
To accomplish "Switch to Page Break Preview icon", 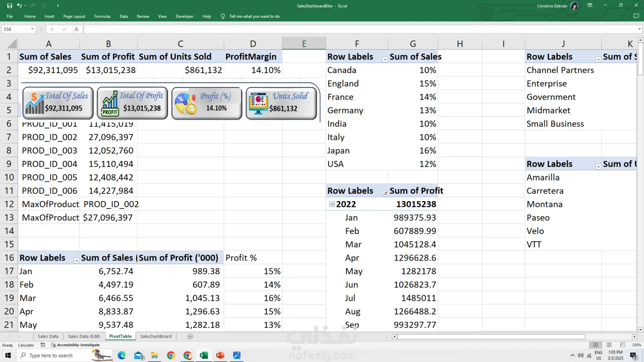I will [623, 345].
